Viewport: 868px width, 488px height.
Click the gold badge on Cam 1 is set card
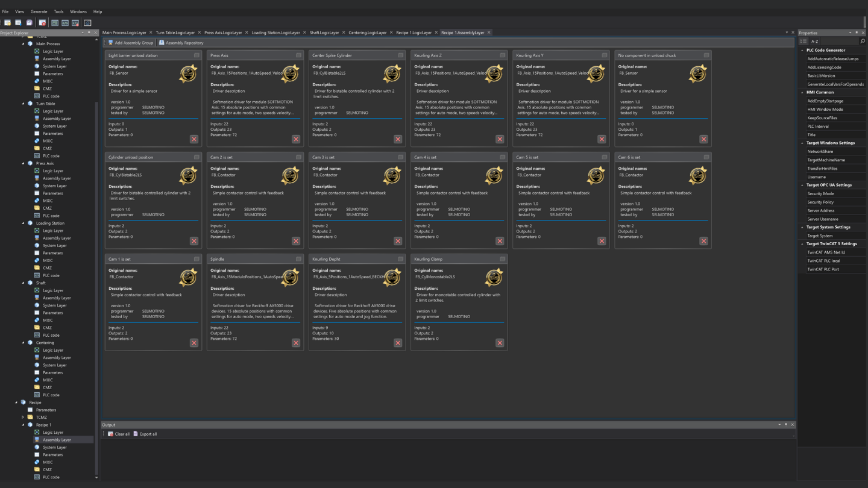coord(188,277)
